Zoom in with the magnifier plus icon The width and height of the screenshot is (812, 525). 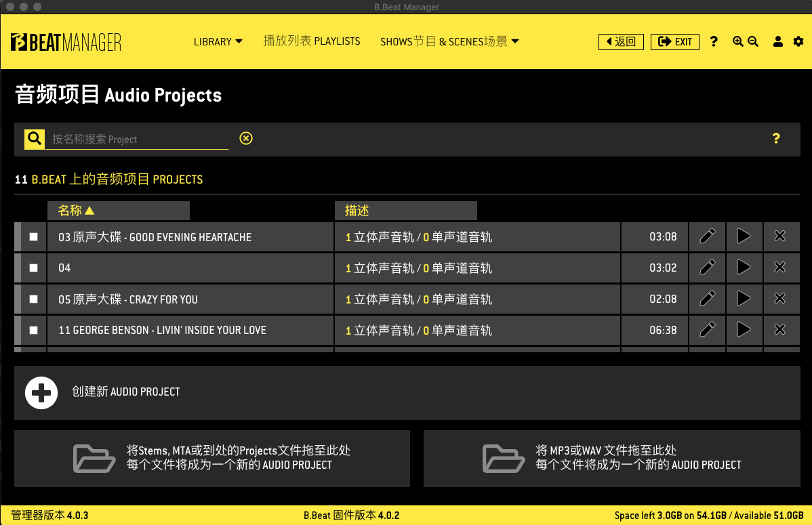[x=738, y=41]
